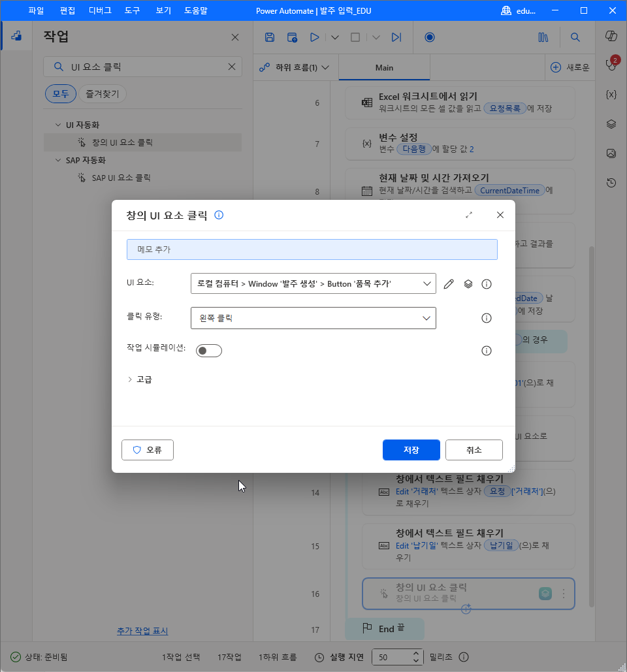Click the 메모 추가 comment field
627x672 pixels.
pos(312,249)
